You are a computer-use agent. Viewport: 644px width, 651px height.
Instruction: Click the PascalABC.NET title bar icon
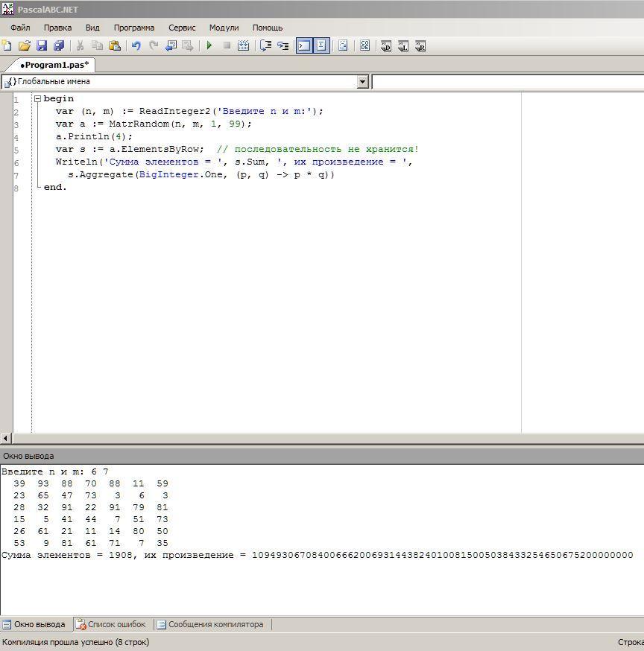(x=7, y=9)
